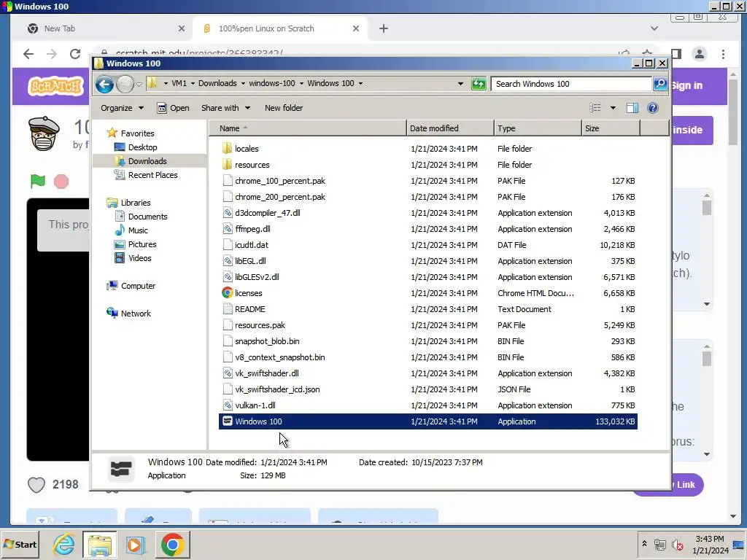Open Explorer help question mark icon
The image size is (747, 560).
point(653,108)
